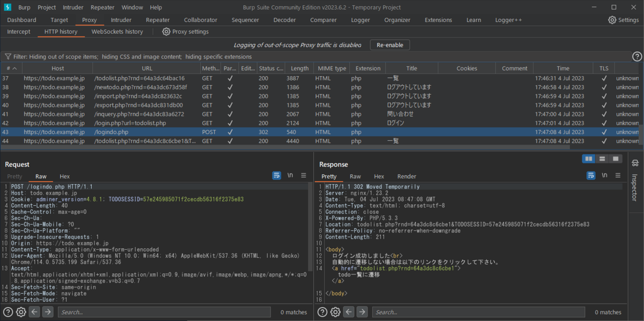This screenshot has height=321, width=644.
Task: Switch to the Decoder tab
Action: click(x=284, y=20)
